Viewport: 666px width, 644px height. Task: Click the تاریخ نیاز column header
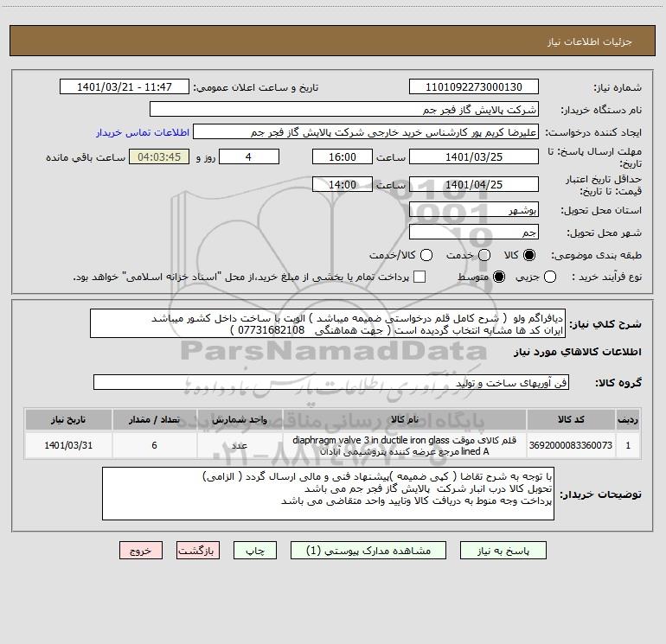tap(68, 420)
